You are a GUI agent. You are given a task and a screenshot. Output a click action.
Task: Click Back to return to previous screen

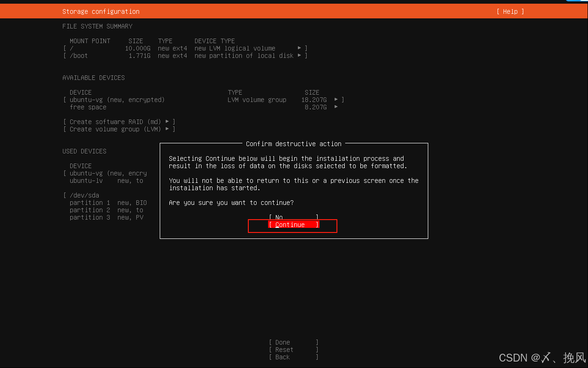click(293, 357)
